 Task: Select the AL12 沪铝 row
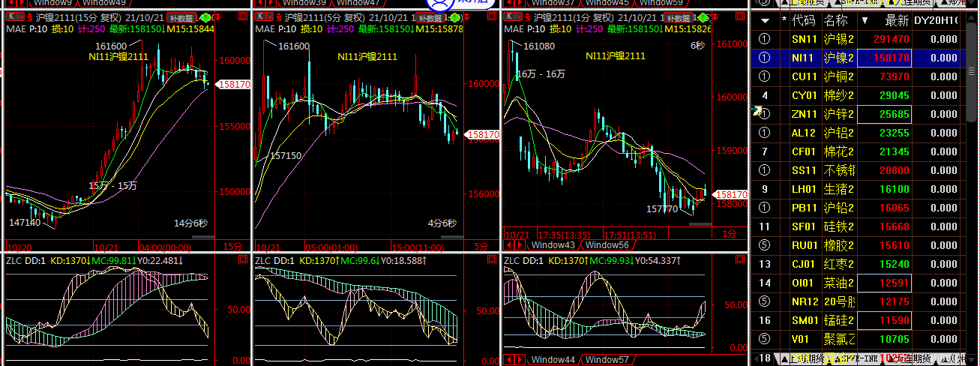click(858, 133)
